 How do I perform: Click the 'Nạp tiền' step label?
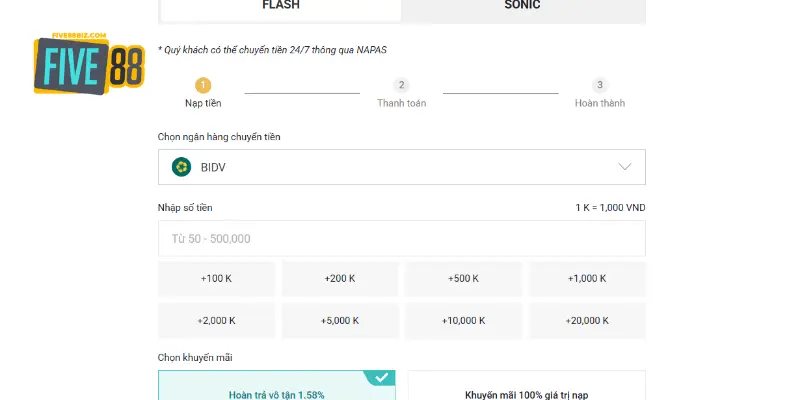point(203,103)
